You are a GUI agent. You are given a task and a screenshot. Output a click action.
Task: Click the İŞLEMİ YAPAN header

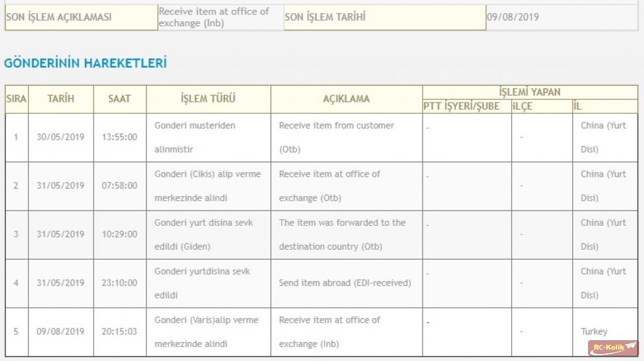(x=530, y=92)
